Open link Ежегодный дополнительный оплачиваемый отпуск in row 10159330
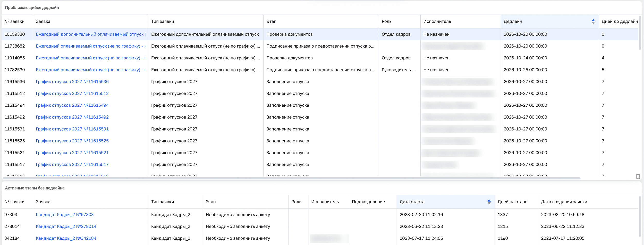This screenshot has height=245, width=644. coord(91,34)
